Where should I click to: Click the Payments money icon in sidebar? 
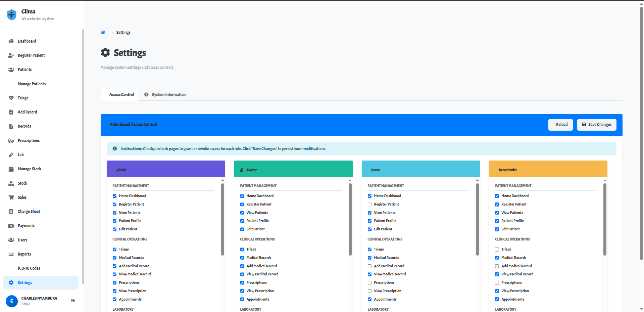coord(11,226)
